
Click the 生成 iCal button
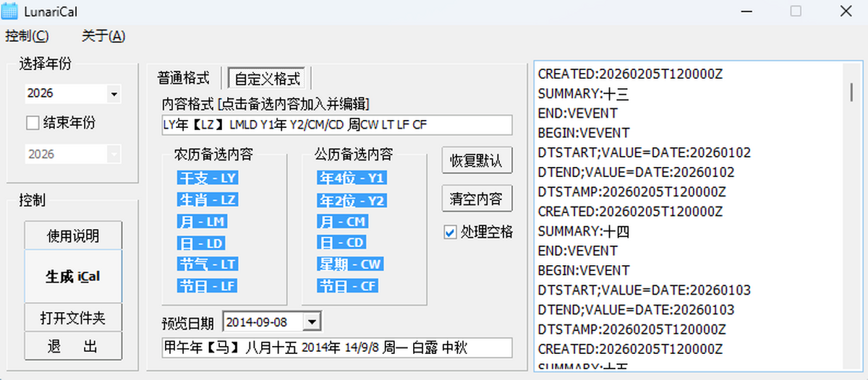click(x=73, y=277)
